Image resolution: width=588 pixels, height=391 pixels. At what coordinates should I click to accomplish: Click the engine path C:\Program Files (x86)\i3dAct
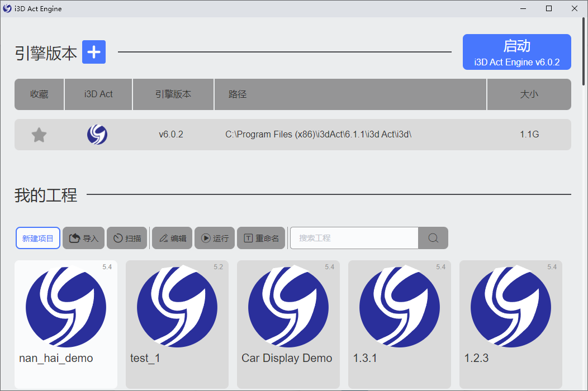point(319,134)
